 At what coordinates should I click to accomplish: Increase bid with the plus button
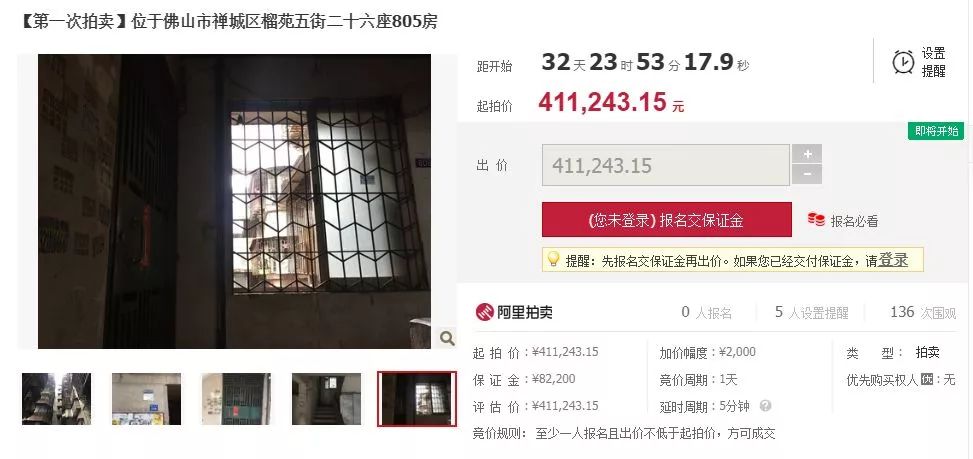click(x=807, y=154)
